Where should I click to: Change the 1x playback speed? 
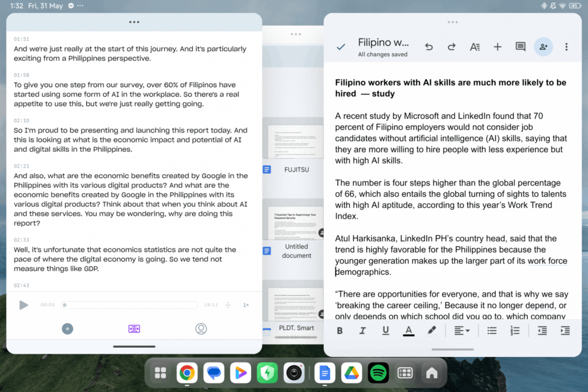point(246,305)
